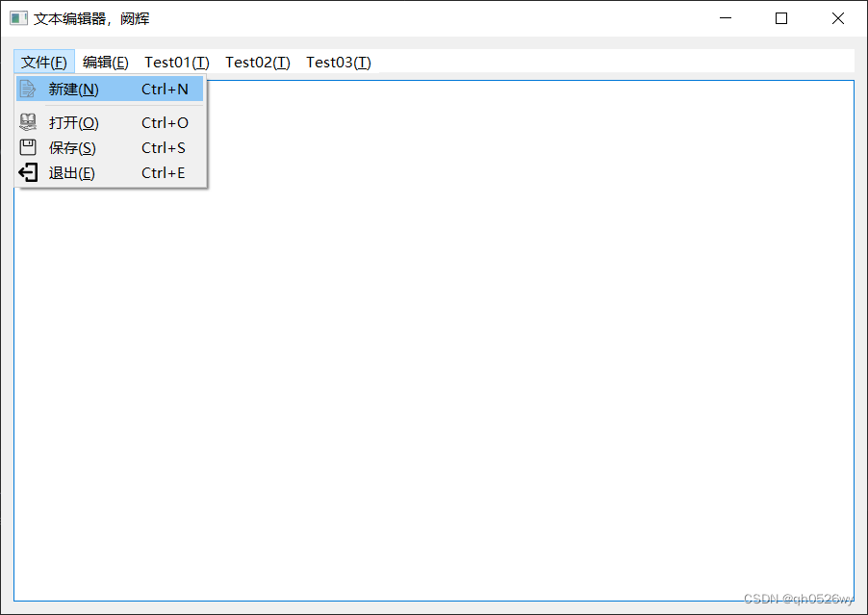Click the New document icon beside 新建(N)
The image size is (868, 615).
pyautogui.click(x=28, y=90)
